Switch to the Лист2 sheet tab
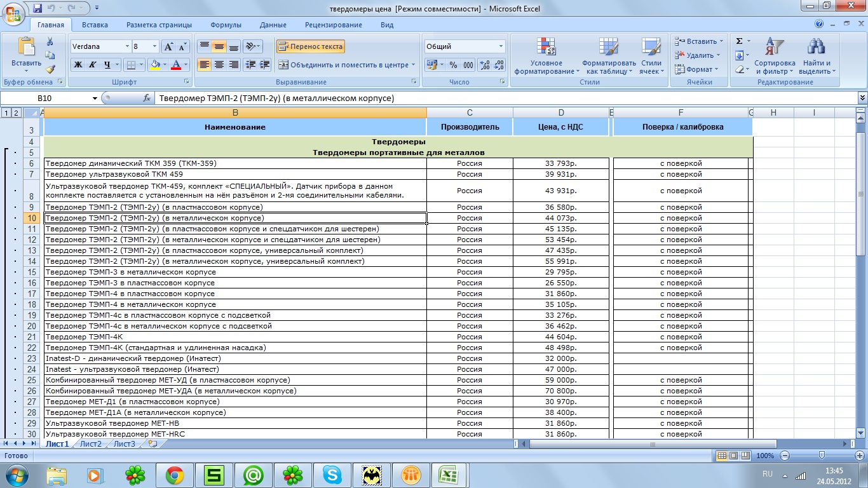Screen dimensions: 868x488 [x=91, y=444]
